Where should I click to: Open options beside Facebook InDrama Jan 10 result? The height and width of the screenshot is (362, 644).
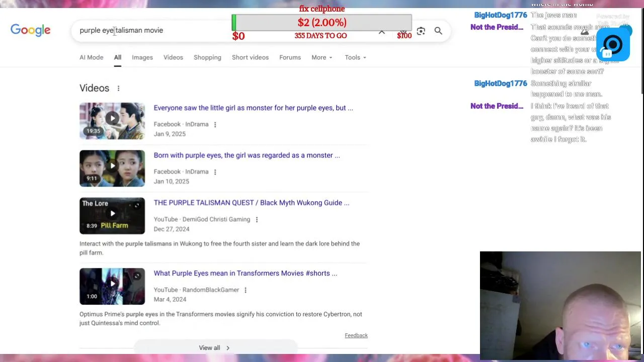point(215,172)
